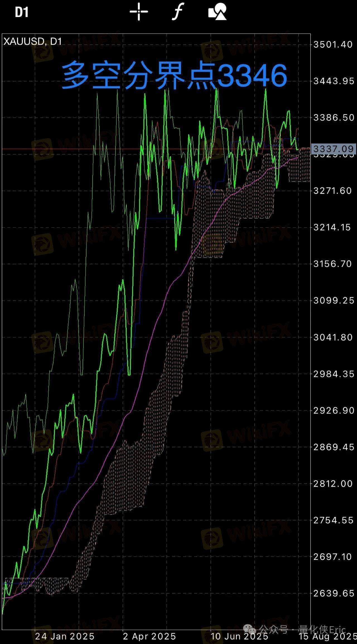Open the D1 timeframe selector
357x644 pixels.
[x=22, y=12]
